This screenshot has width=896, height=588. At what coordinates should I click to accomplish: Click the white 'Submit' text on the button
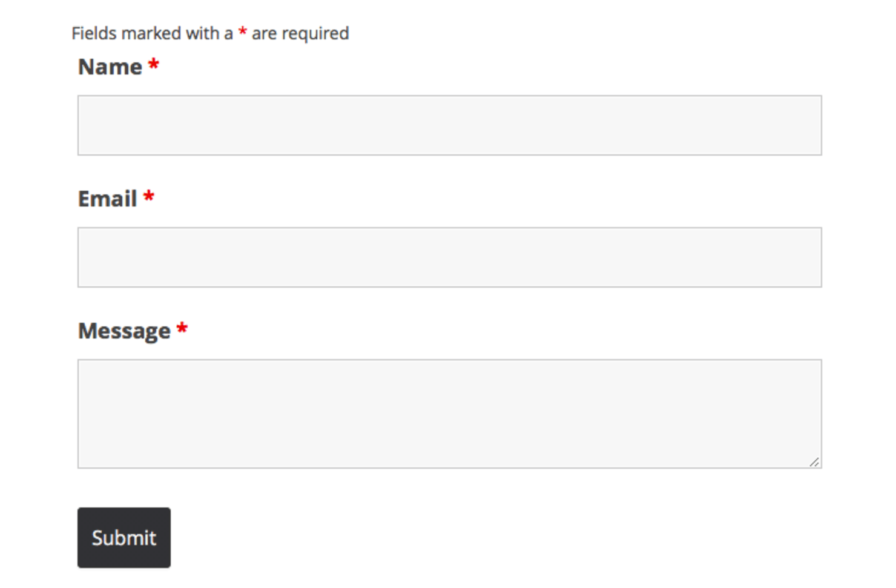(x=124, y=538)
